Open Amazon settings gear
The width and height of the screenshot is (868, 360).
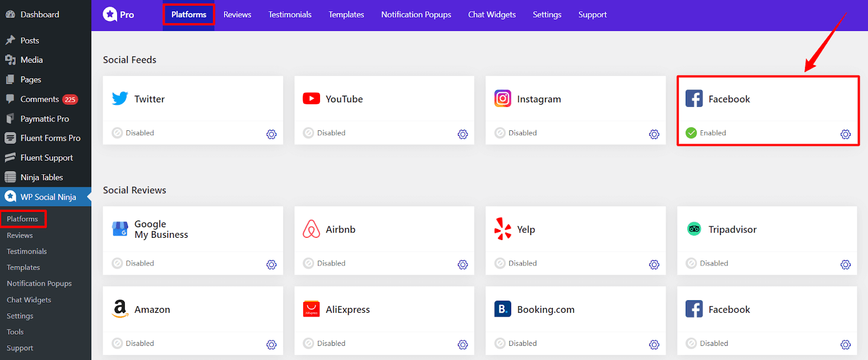point(271,345)
